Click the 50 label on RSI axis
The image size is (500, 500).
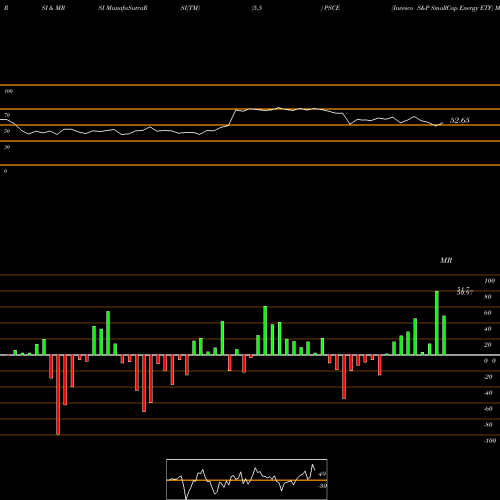tap(7, 131)
